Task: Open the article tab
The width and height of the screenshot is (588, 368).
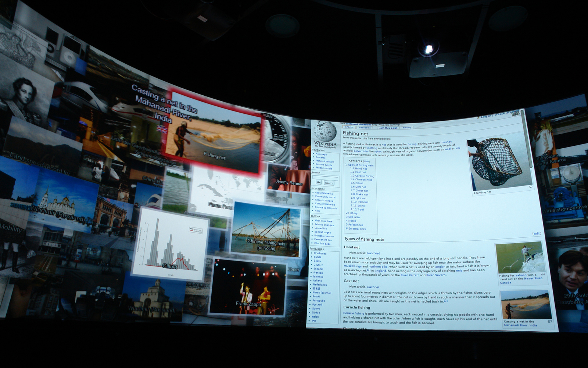Action: point(349,127)
